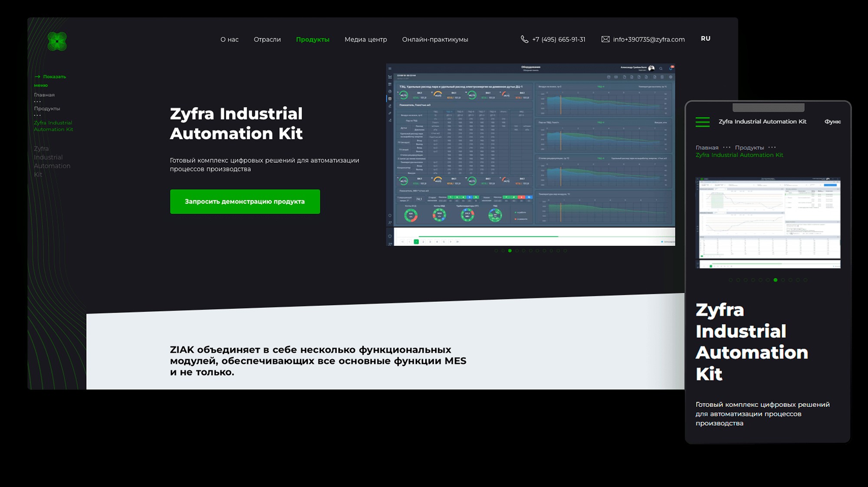The width and height of the screenshot is (868, 487).
Task: Click the envelope email icon
Action: [605, 39]
